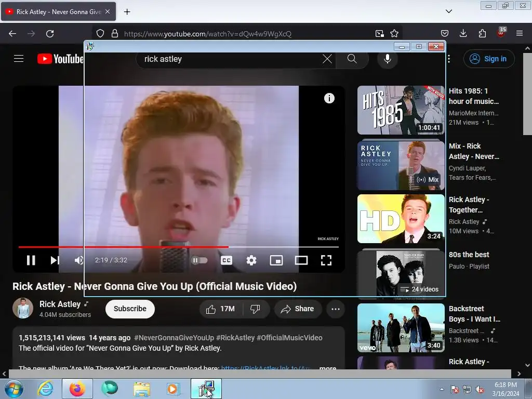Open Firefox downloads panel
The image size is (532, 399).
463,33
